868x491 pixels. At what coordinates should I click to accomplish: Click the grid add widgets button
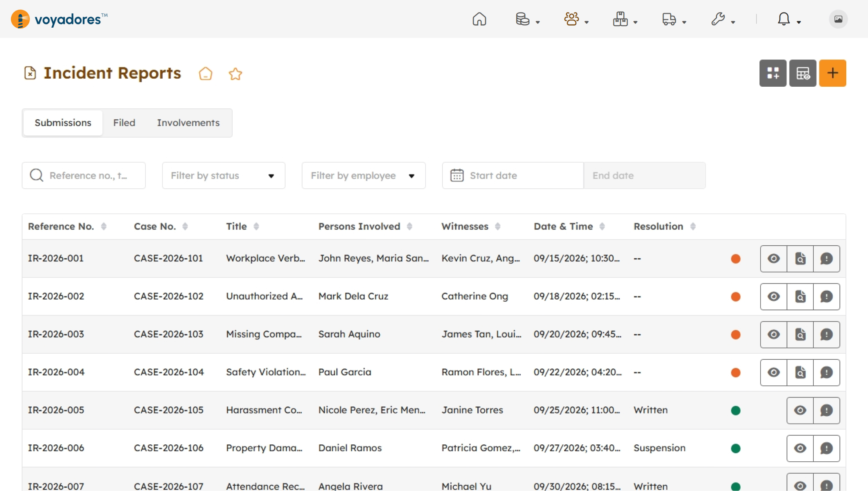click(x=773, y=73)
